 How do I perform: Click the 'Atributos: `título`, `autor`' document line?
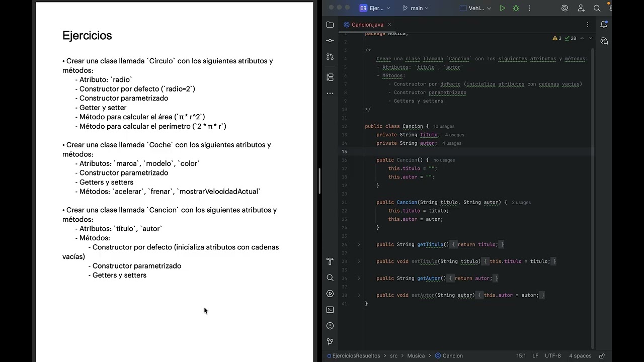[121, 229]
